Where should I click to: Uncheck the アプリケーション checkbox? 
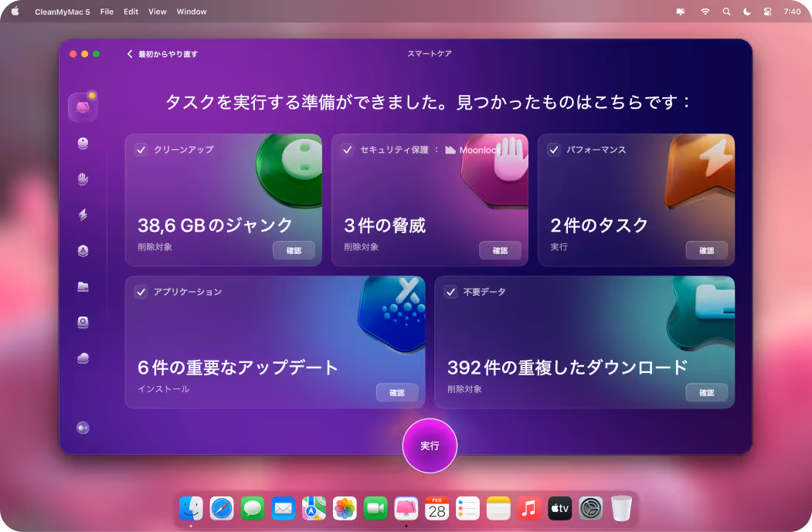141,292
